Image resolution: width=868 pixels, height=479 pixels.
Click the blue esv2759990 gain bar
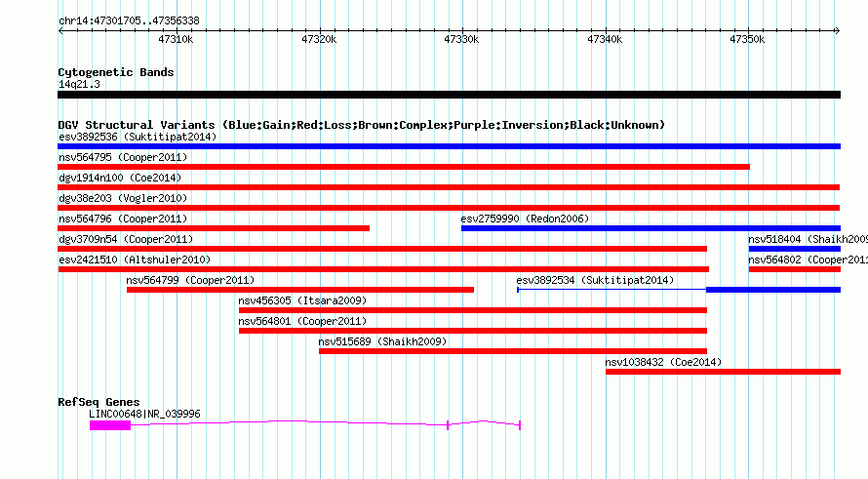651,228
